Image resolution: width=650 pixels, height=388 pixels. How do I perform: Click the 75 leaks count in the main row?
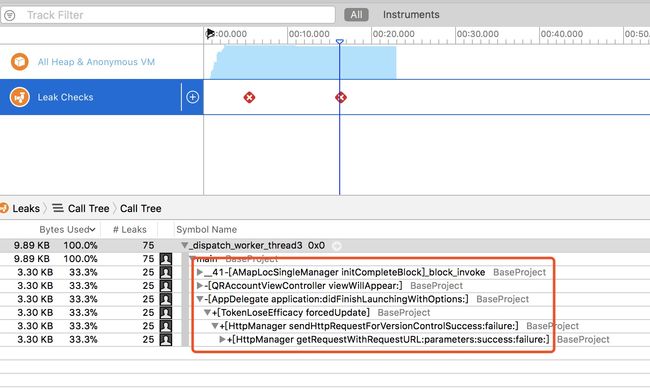coord(148,259)
